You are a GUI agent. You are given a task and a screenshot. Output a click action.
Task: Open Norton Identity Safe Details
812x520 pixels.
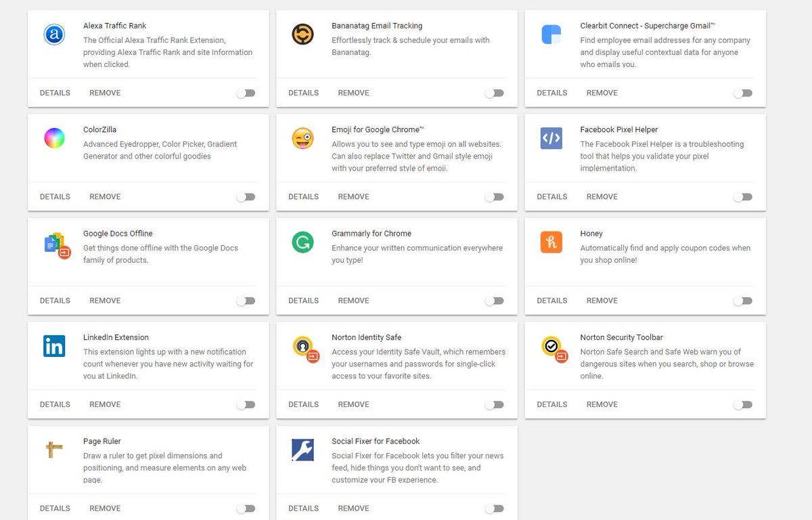coord(303,404)
